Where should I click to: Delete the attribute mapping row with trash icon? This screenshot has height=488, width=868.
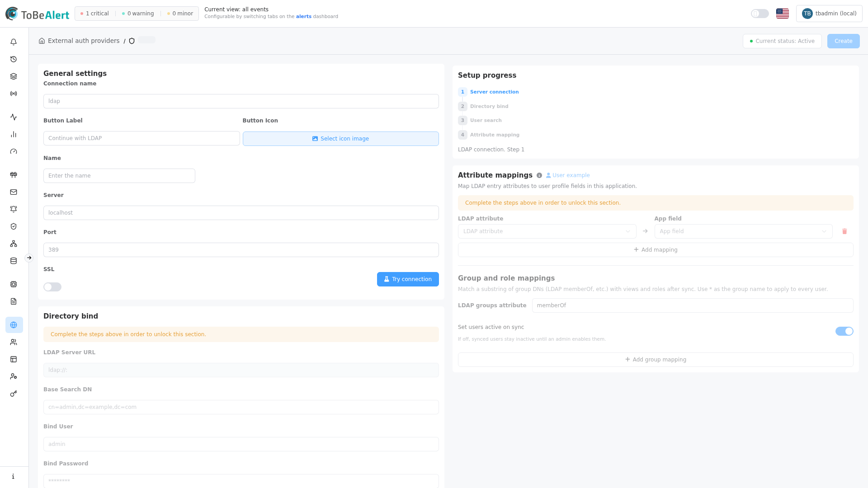pos(844,231)
